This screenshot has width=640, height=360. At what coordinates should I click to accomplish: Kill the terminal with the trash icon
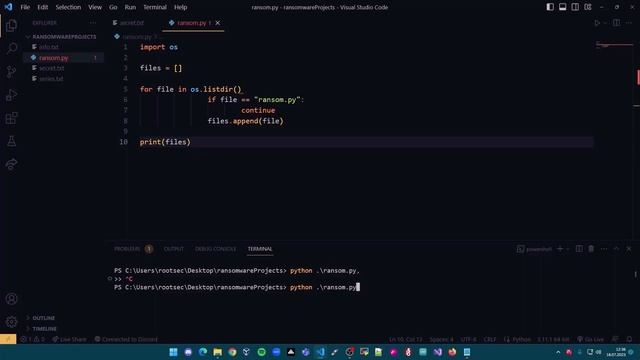tap(591, 249)
